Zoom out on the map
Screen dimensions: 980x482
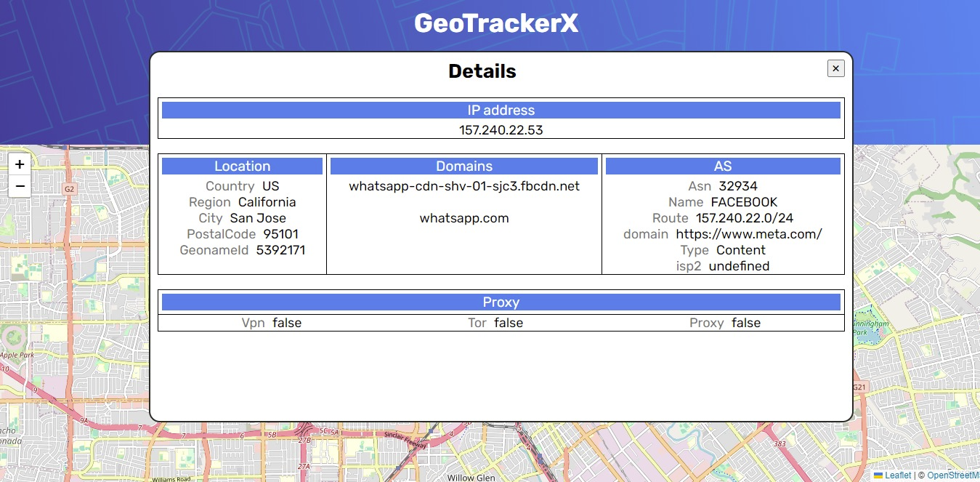pyautogui.click(x=20, y=186)
